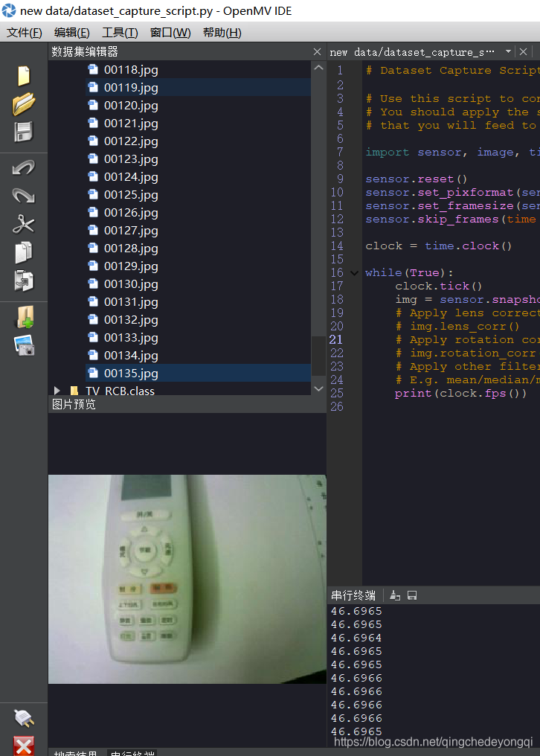Redo the last edit

[x=23, y=196]
